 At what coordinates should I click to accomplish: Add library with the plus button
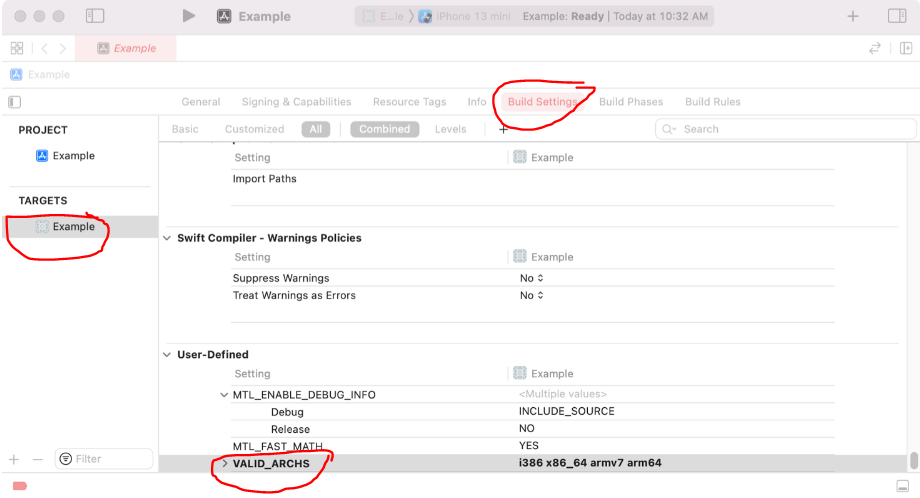pyautogui.click(x=853, y=16)
